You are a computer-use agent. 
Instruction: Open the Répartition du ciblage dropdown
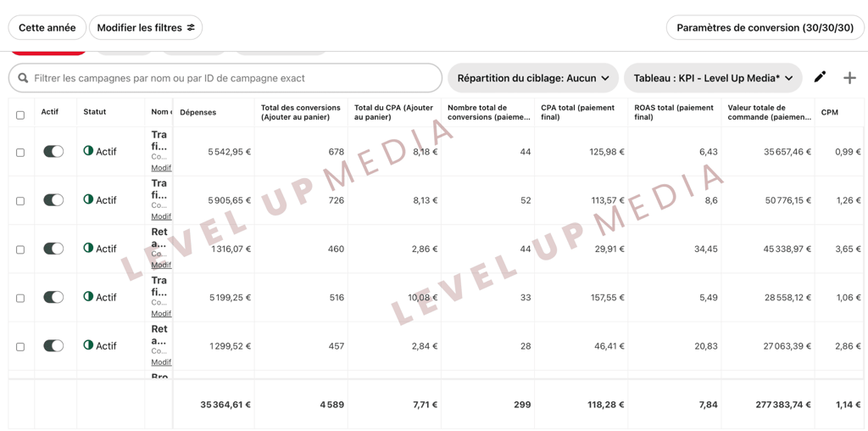tap(532, 78)
